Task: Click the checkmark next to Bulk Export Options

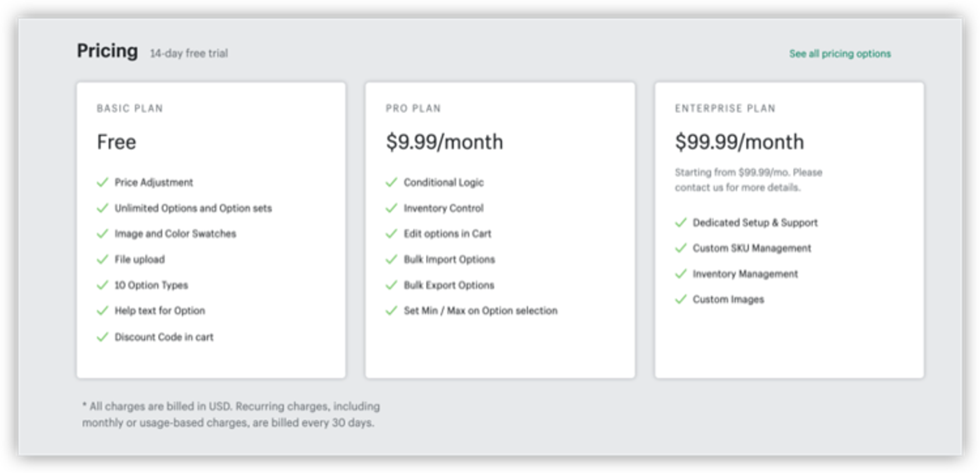Action: (x=391, y=285)
